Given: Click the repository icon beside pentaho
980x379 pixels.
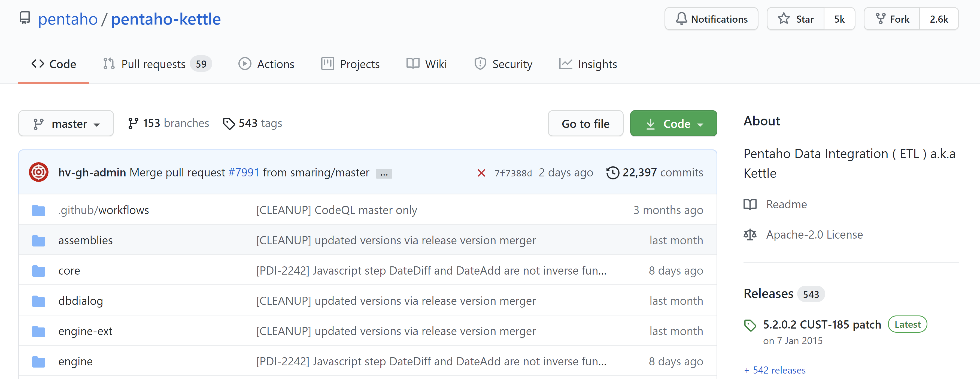Looking at the screenshot, I should [x=25, y=18].
